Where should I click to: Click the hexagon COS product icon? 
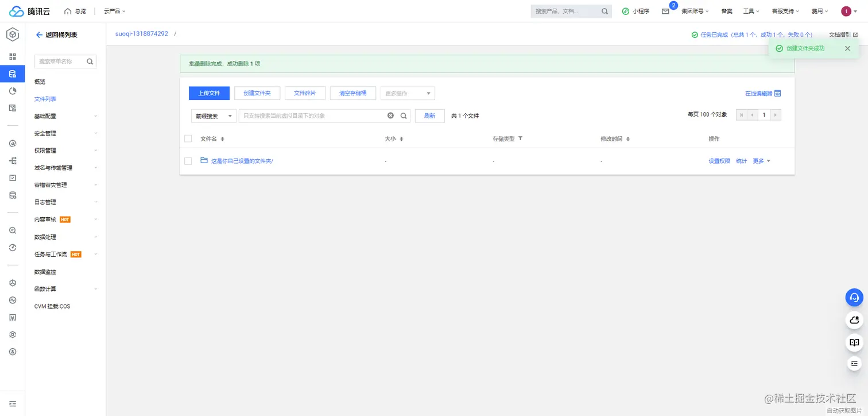pyautogui.click(x=13, y=34)
